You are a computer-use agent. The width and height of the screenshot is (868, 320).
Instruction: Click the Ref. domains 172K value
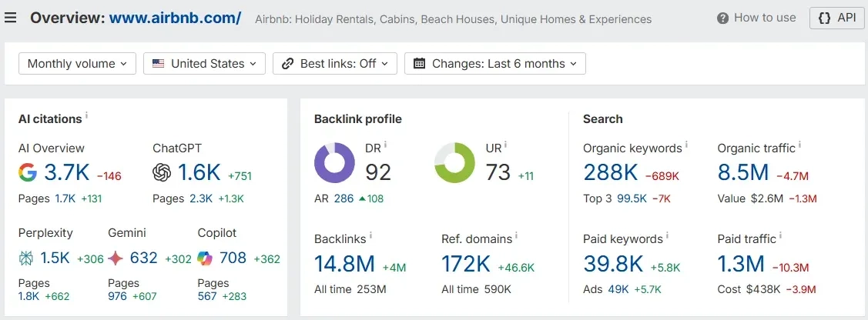466,264
